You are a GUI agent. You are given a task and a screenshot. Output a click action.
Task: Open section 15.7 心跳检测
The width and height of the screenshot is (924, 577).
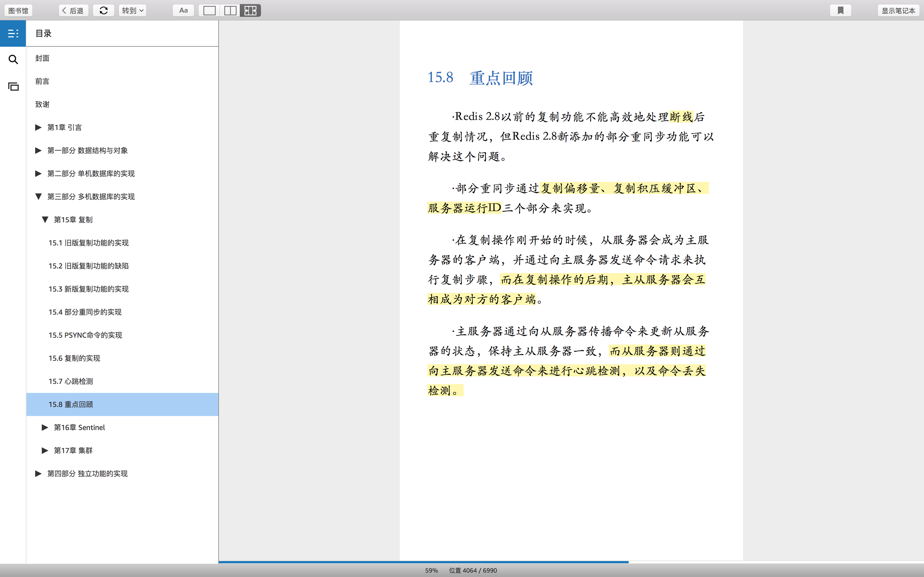71,381
